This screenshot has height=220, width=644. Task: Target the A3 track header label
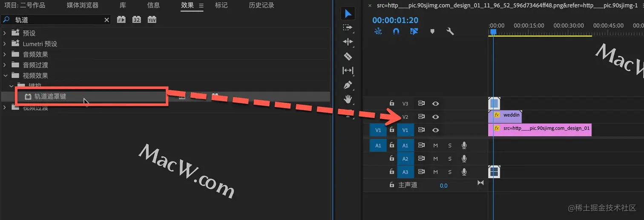click(x=405, y=172)
